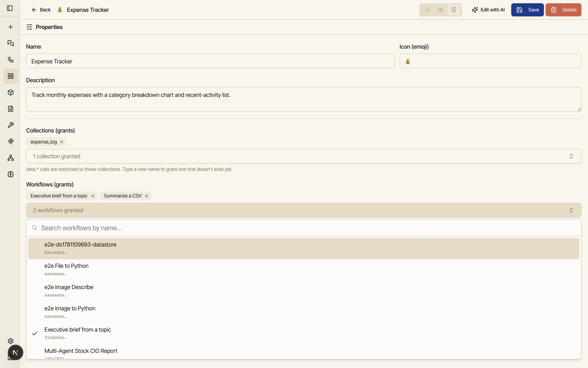Open the collections granted dropdown
The width and height of the screenshot is (588, 368).
[303, 156]
